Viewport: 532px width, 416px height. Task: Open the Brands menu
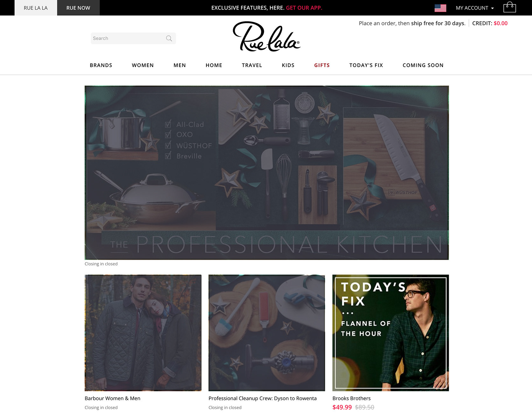point(101,65)
